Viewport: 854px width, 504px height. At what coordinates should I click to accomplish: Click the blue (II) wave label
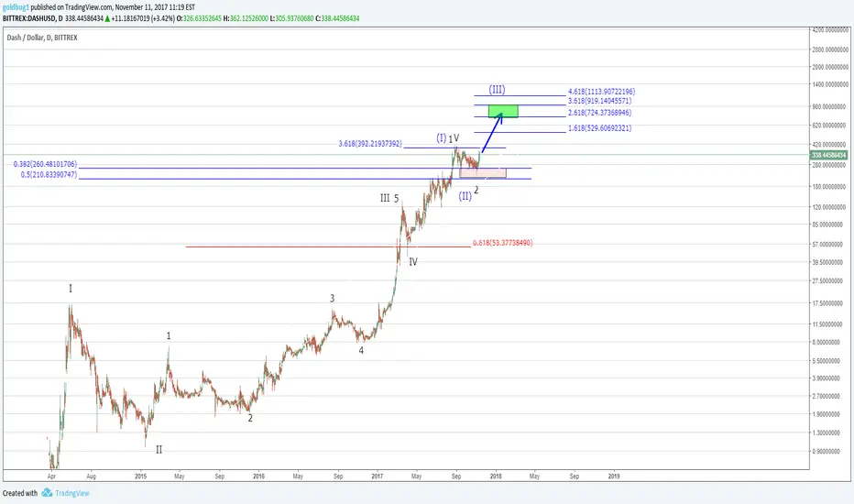pyautogui.click(x=465, y=196)
